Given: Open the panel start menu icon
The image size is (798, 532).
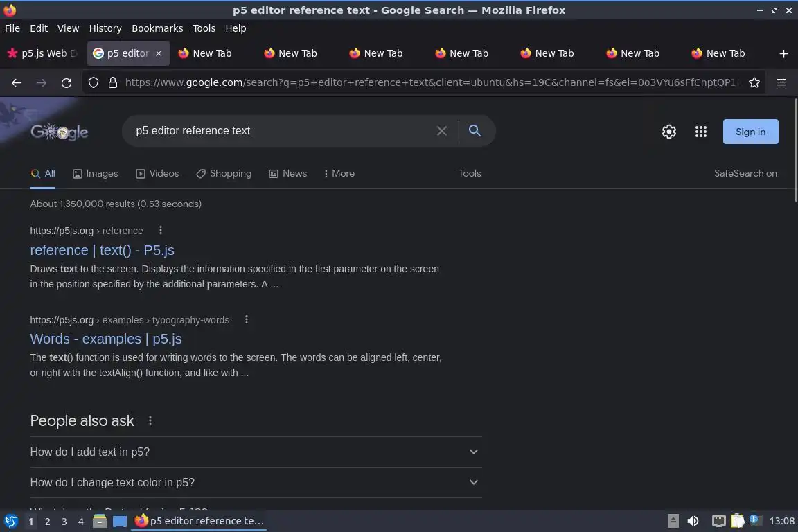Looking at the screenshot, I should click(x=10, y=522).
